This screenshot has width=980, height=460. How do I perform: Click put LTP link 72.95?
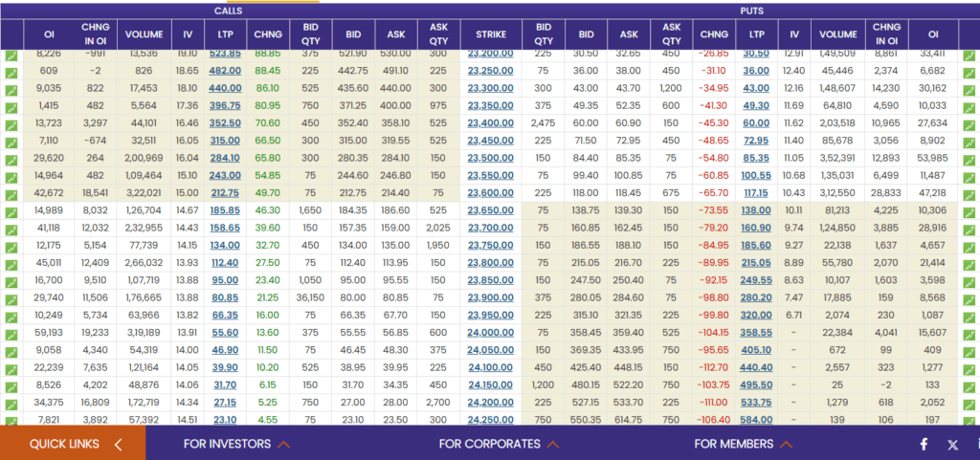click(x=756, y=141)
